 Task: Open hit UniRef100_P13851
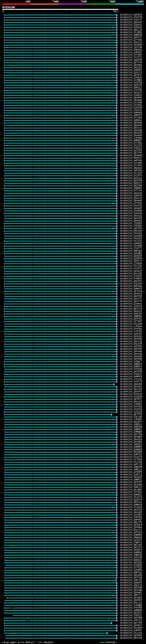(131, 32)
